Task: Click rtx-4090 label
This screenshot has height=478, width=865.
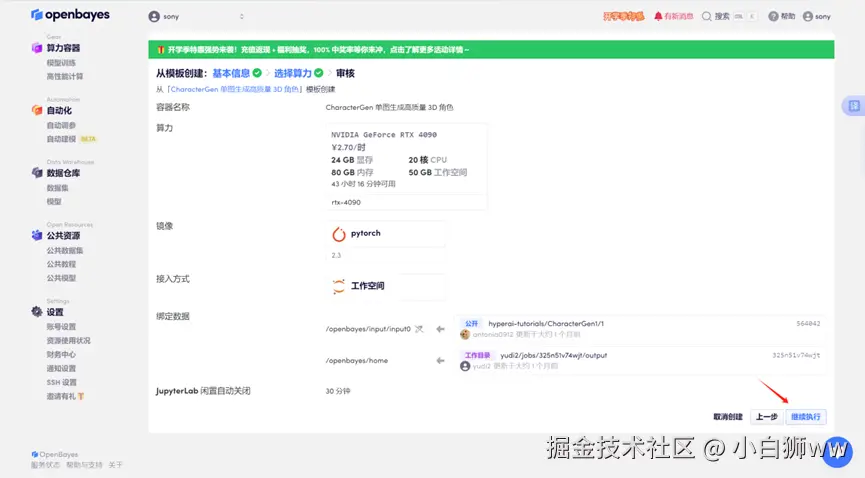Action: point(346,202)
